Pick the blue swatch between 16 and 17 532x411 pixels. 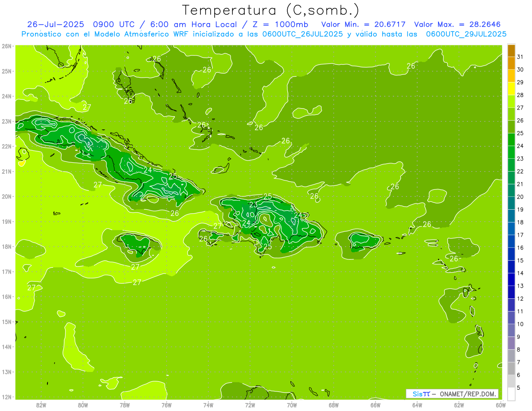tap(511, 241)
